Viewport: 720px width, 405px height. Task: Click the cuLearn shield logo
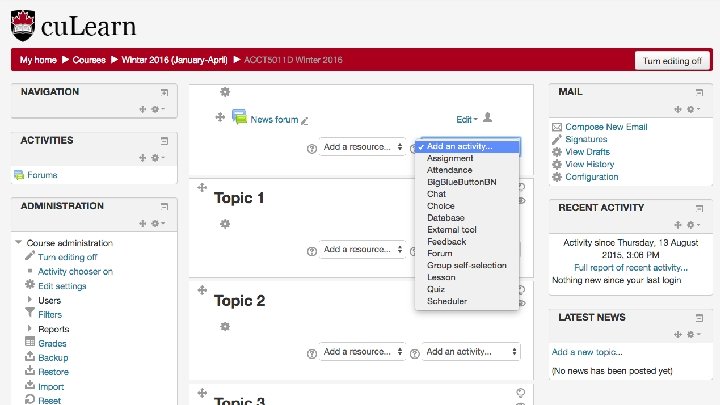(23, 25)
